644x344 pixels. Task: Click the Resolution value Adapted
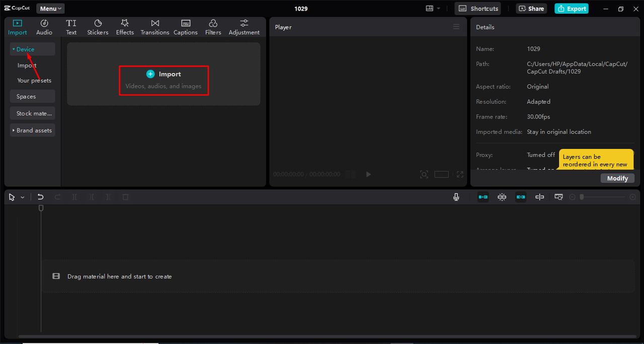[x=538, y=102]
